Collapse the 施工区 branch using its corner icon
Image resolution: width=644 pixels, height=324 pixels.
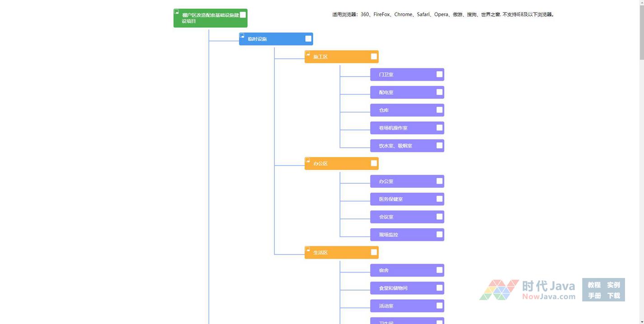pyautogui.click(x=308, y=53)
